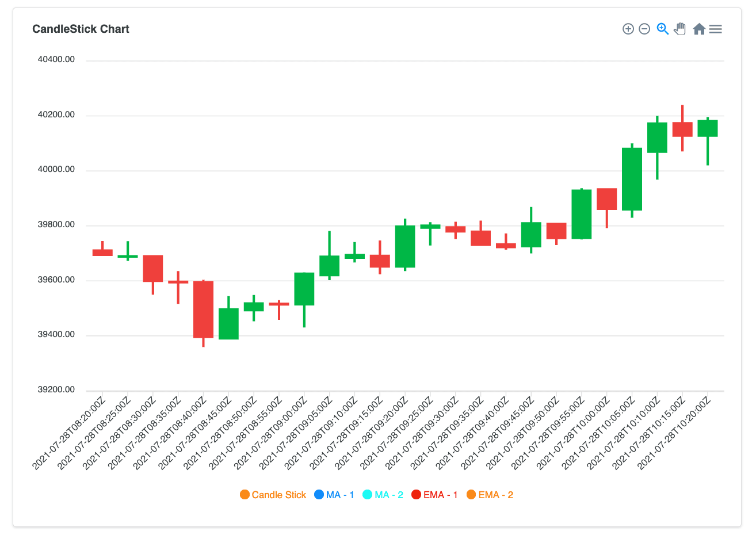Toggle the MA - 1 legend series
Image resolution: width=756 pixels, height=535 pixels.
click(334, 495)
